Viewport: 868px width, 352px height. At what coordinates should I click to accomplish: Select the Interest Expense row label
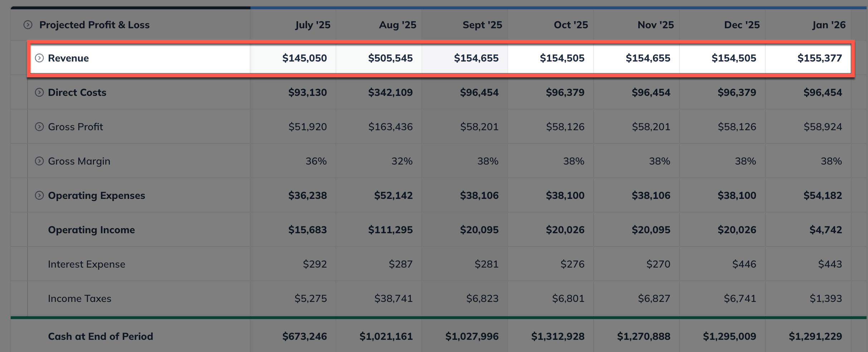tap(87, 264)
